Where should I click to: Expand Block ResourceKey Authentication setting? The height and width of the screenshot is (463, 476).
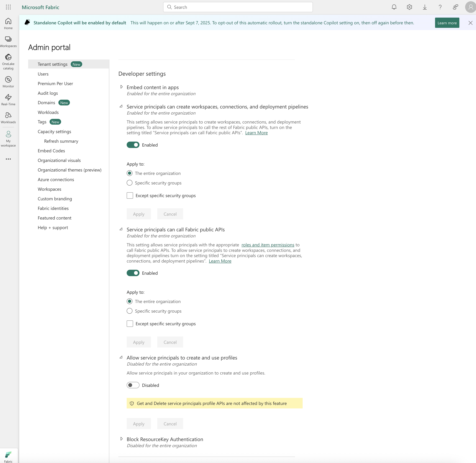(x=122, y=439)
